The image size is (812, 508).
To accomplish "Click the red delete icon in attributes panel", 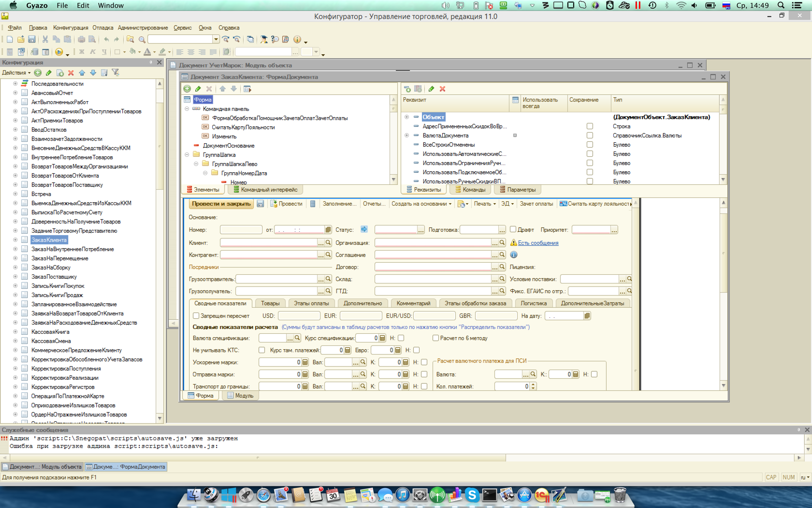I will tap(442, 89).
